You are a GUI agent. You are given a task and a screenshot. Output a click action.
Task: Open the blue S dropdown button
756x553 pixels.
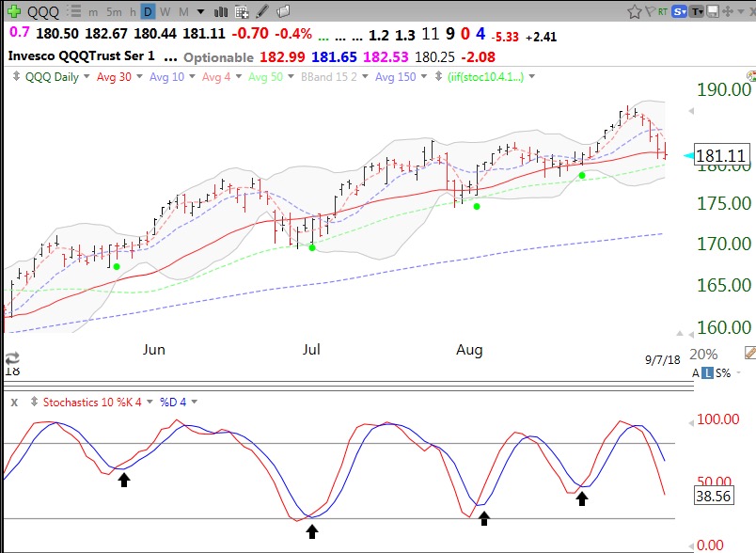(x=680, y=11)
